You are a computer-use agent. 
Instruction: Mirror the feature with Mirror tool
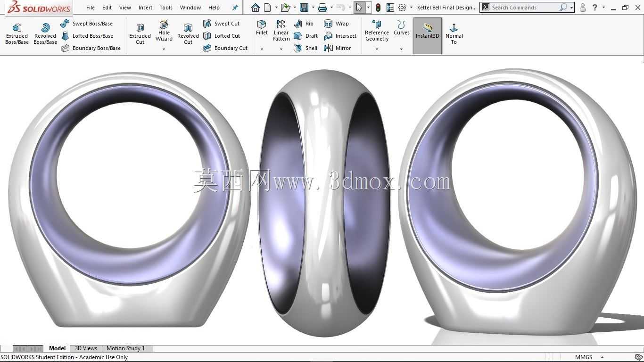click(x=337, y=48)
